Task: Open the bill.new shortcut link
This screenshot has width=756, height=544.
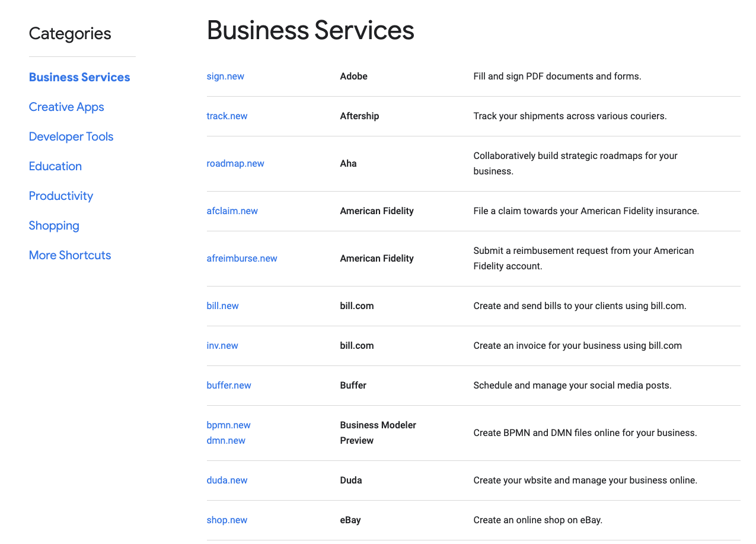Action: [222, 306]
